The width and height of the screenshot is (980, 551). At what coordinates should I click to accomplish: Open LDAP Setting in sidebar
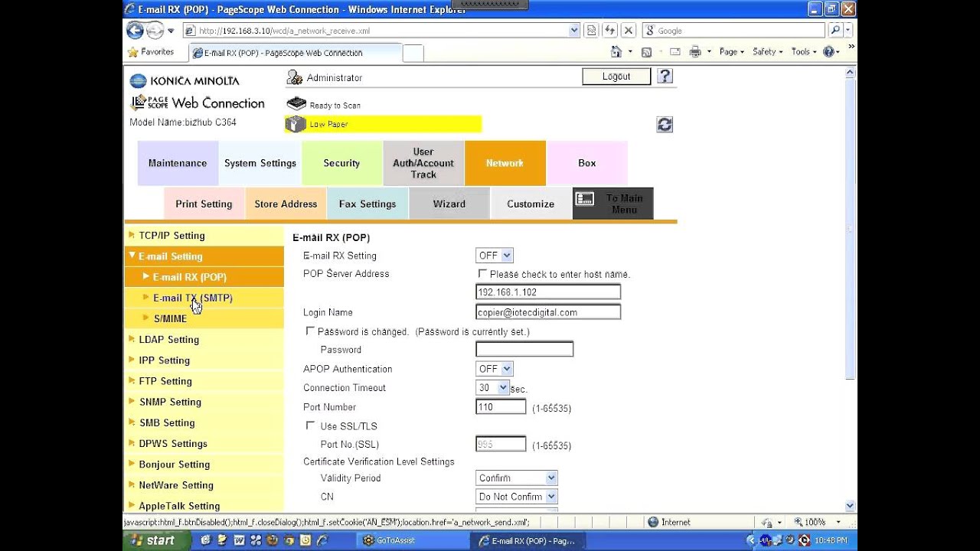(169, 339)
